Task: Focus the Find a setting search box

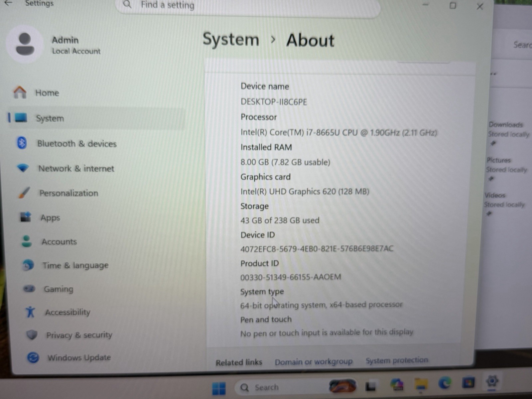Action: [x=248, y=7]
